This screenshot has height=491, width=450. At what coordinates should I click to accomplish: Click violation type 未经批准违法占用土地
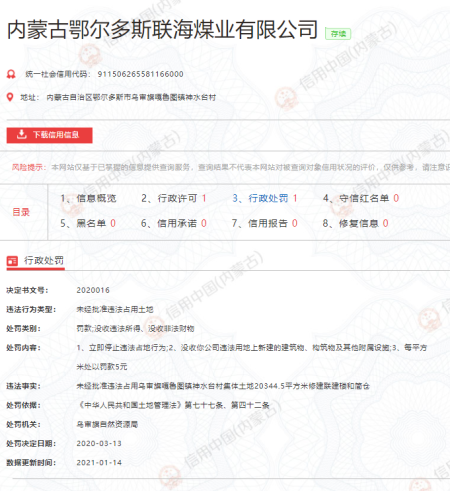[115, 309]
